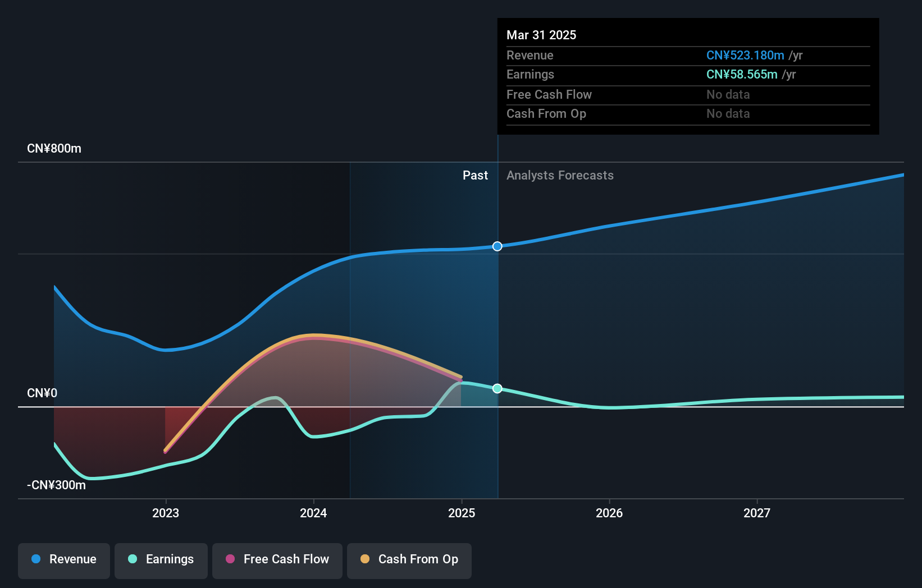This screenshot has height=588, width=922.
Task: Click the Past label
Action: [x=475, y=176]
